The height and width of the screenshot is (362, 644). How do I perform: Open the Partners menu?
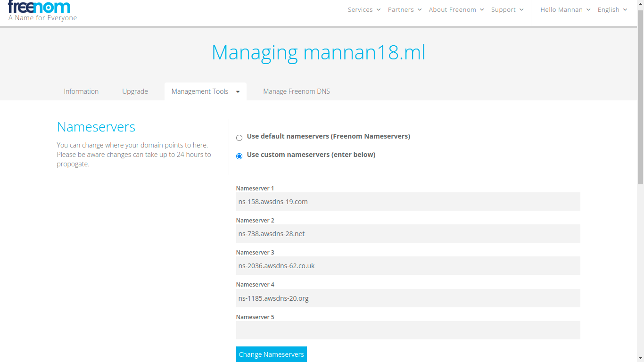[401, 9]
